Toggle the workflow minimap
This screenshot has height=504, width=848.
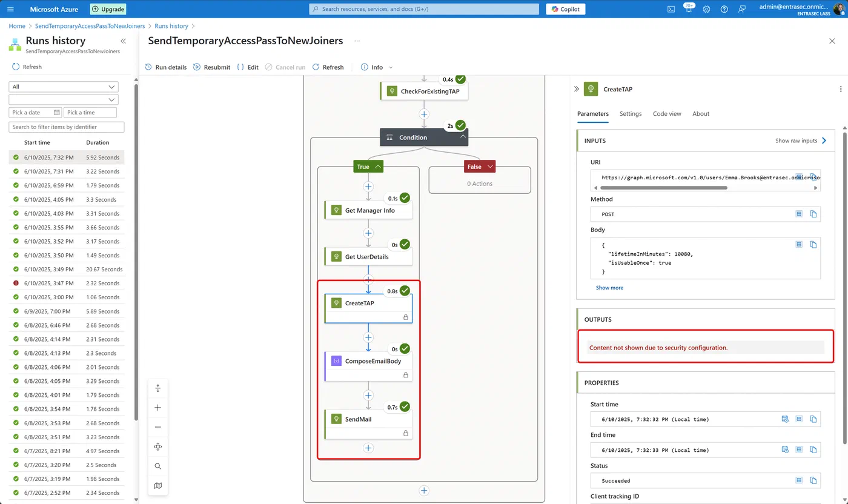tap(158, 485)
